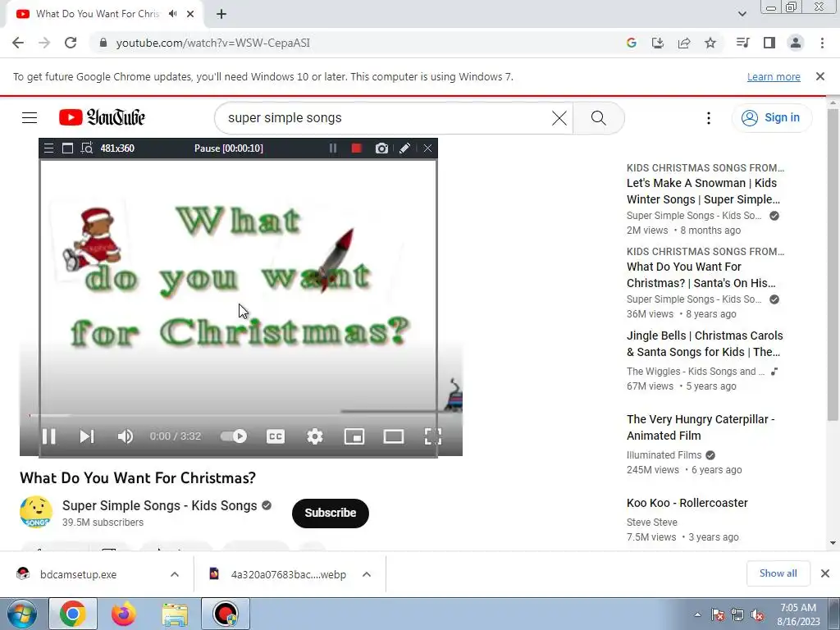Image resolution: width=840 pixels, height=630 pixels.
Task: Open What Do You Want For Christmas? Santa's On His suggestion
Action: [701, 275]
